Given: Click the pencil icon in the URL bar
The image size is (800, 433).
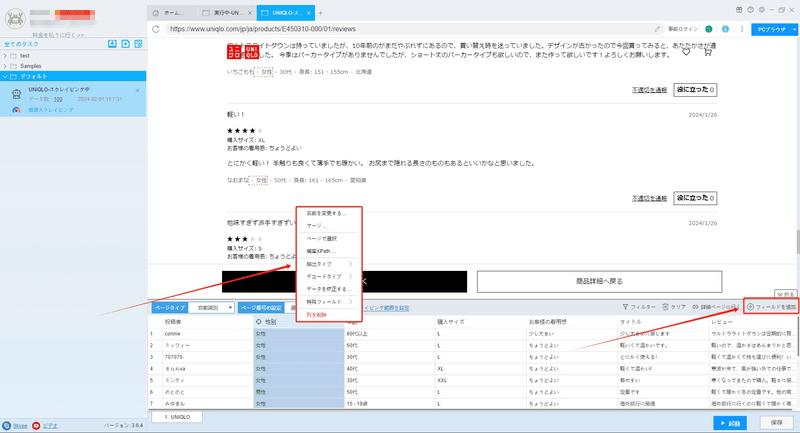Looking at the screenshot, I should pos(657,29).
